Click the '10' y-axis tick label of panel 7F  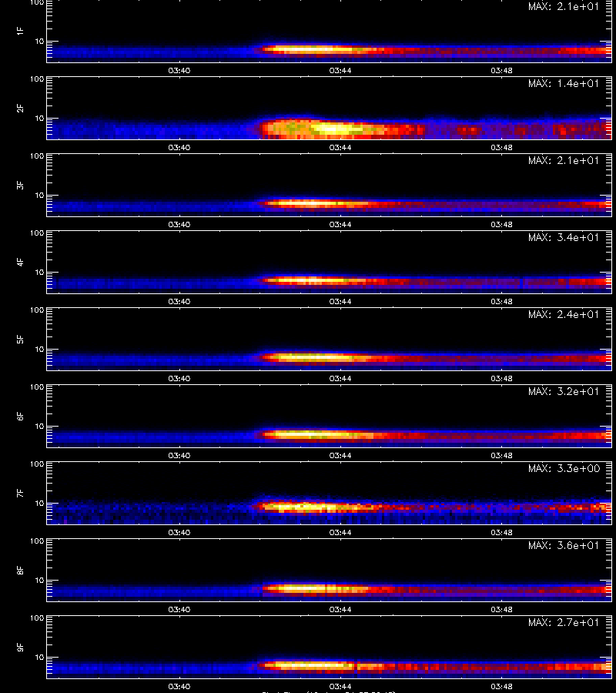click(x=39, y=503)
